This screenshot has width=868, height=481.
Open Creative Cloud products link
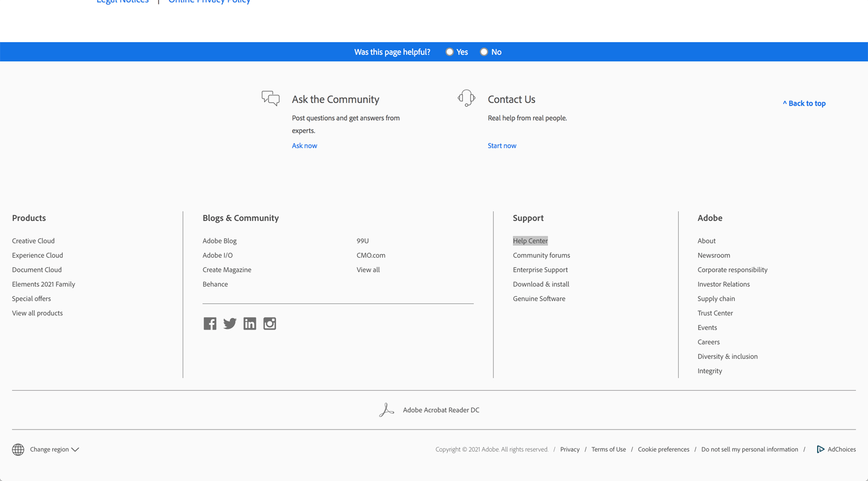(34, 241)
